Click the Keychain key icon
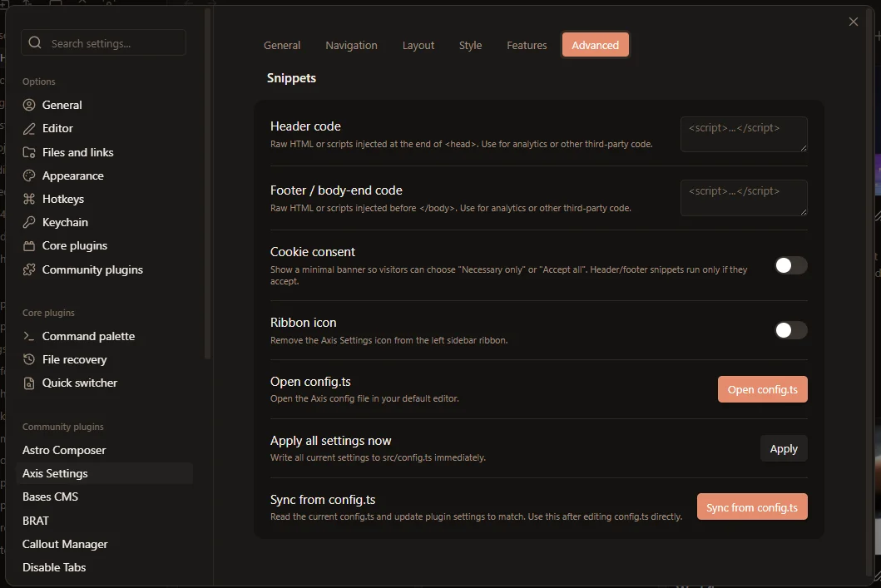Viewport: 881px width, 588px height. tap(28, 222)
